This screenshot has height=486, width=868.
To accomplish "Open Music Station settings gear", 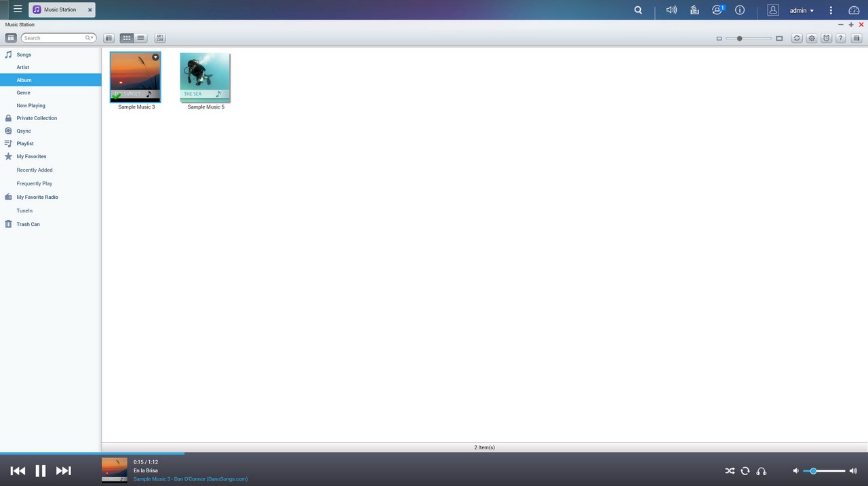I will tap(812, 38).
